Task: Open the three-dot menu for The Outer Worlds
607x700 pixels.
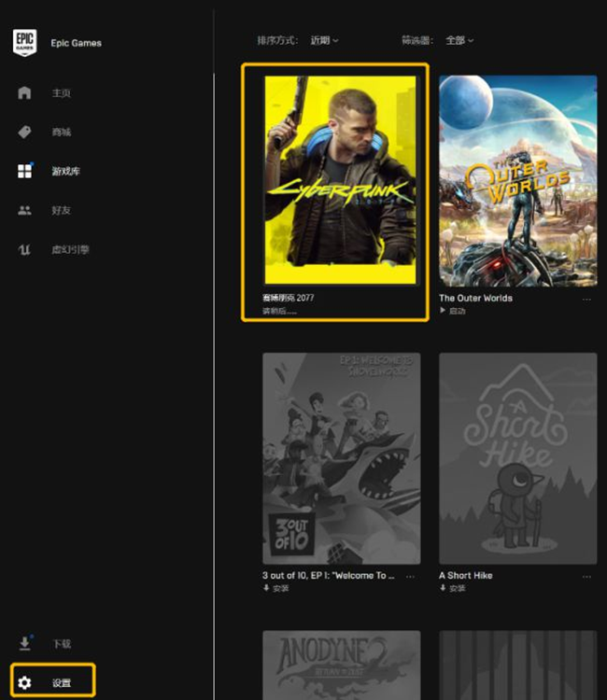Action: click(587, 299)
